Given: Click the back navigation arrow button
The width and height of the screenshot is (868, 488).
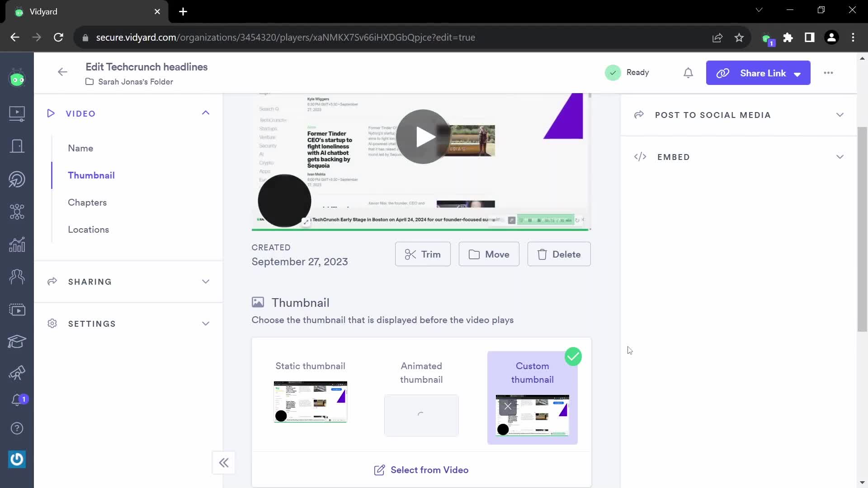Looking at the screenshot, I should coord(62,72).
